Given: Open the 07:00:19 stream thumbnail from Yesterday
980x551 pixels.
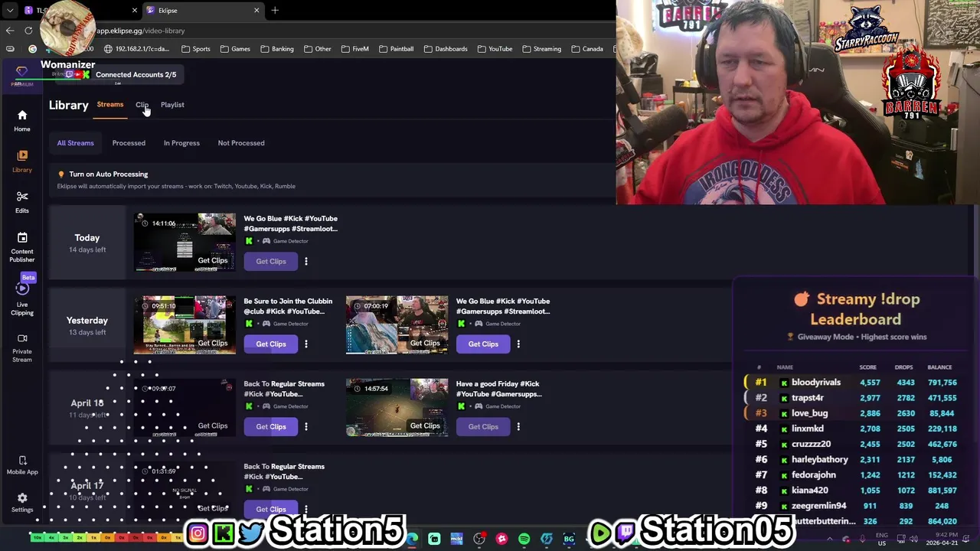Looking at the screenshot, I should pos(397,325).
